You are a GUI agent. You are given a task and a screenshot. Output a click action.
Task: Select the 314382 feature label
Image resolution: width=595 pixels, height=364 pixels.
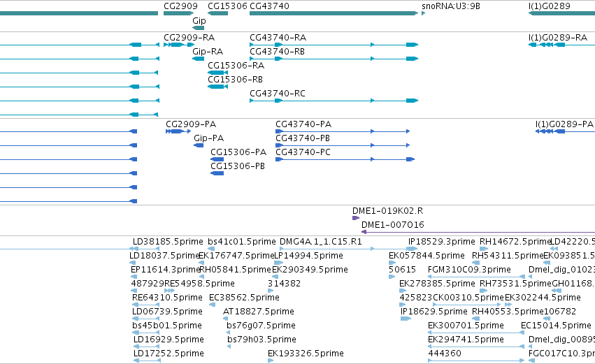pos(285,284)
